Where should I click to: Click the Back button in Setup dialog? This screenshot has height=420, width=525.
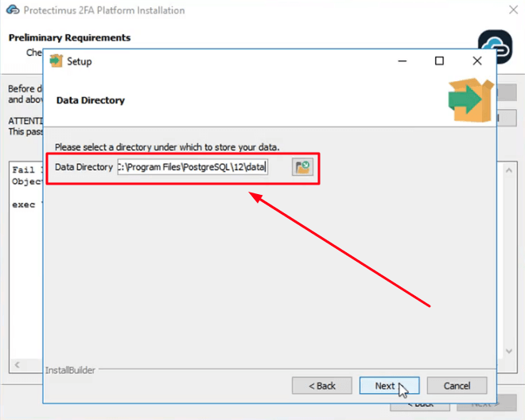(322, 386)
